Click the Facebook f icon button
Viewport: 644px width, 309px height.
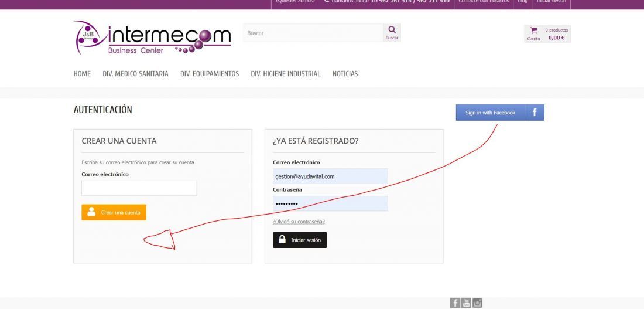(x=535, y=113)
